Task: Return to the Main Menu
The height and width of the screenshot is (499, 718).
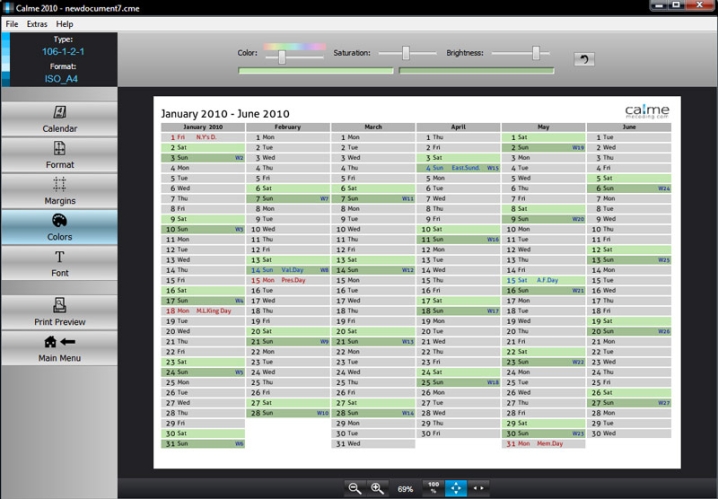Action: click(59, 347)
